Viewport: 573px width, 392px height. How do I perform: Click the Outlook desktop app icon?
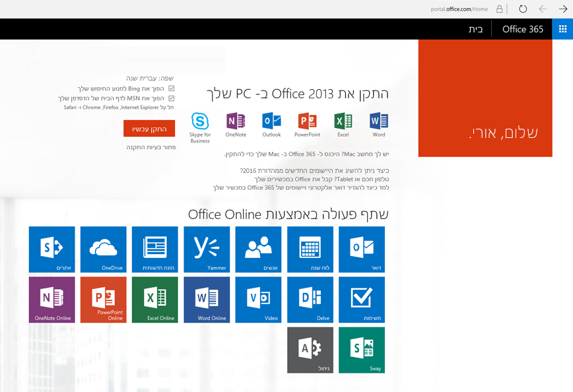coord(271,121)
